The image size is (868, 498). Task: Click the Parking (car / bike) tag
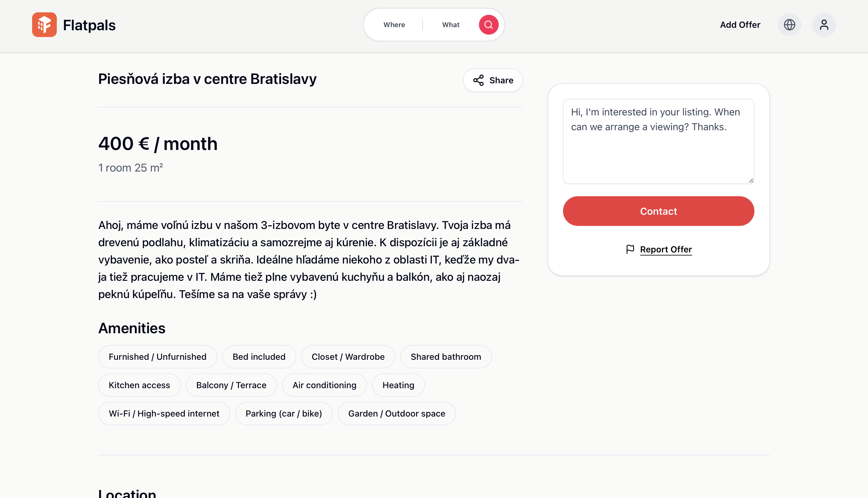pos(284,413)
